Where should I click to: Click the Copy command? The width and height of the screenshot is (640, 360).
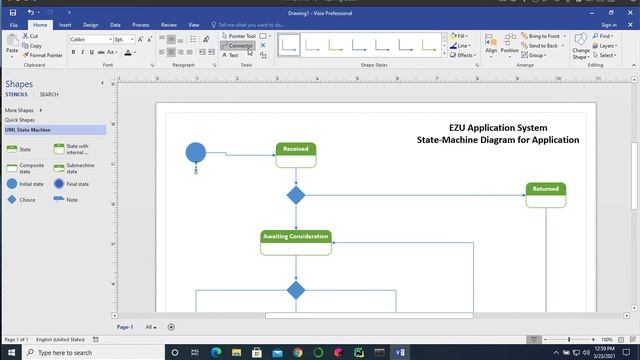32,46
